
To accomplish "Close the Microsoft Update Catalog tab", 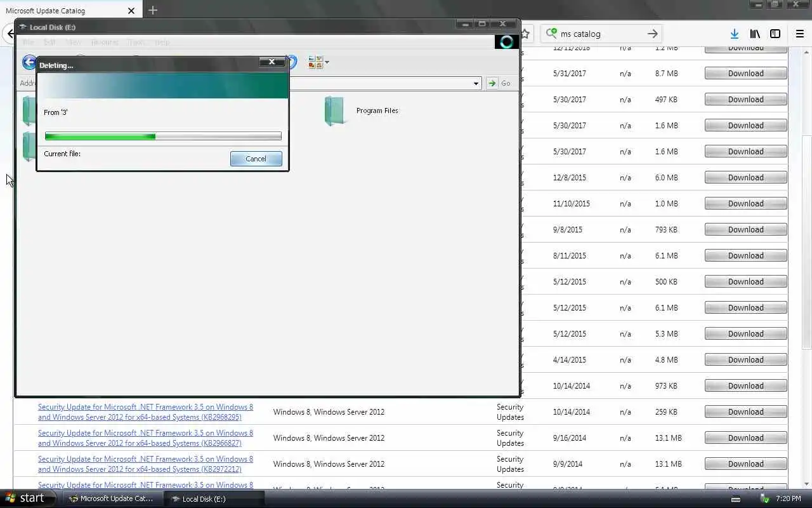I will tap(131, 11).
